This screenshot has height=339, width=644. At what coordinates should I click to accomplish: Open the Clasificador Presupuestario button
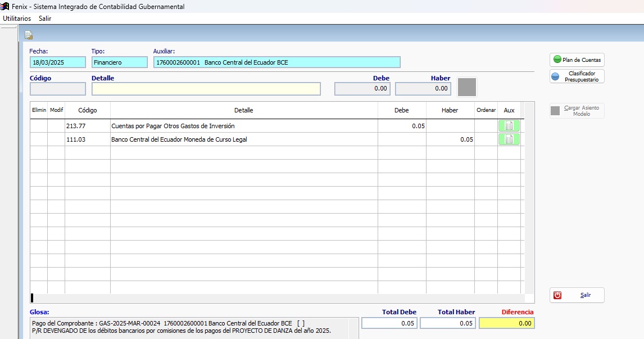[x=577, y=76]
